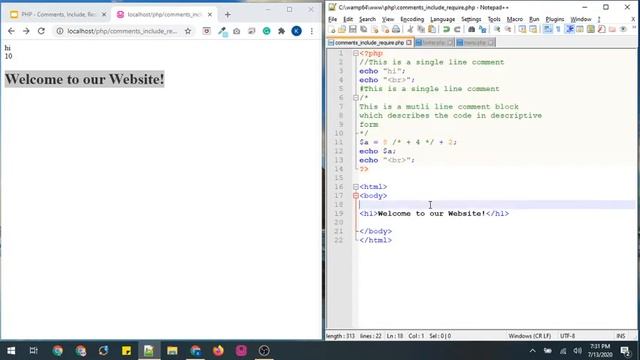Open the Chrome three-dot menu

point(311,31)
